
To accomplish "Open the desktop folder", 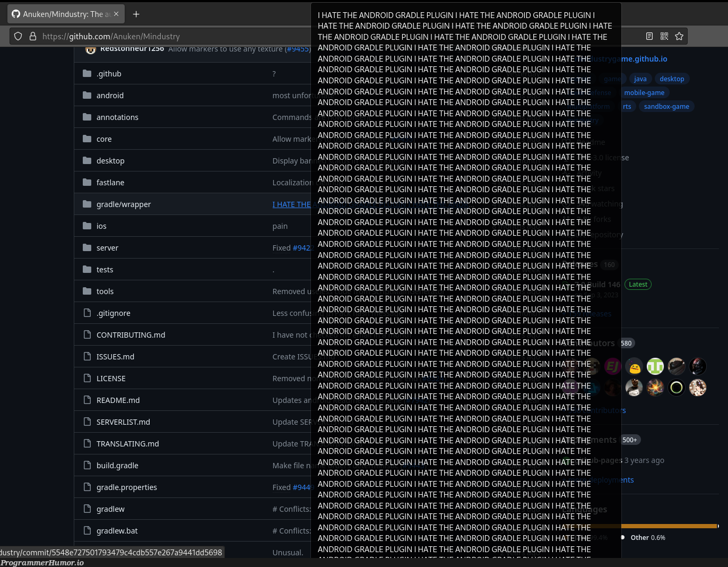I will point(110,161).
